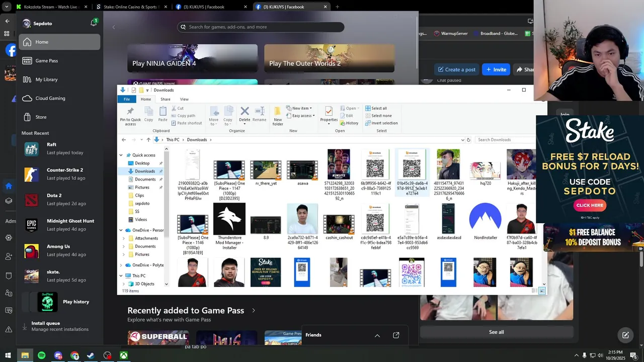Create a New folder from ribbon
The height and width of the screenshot is (362, 644).
(x=278, y=116)
